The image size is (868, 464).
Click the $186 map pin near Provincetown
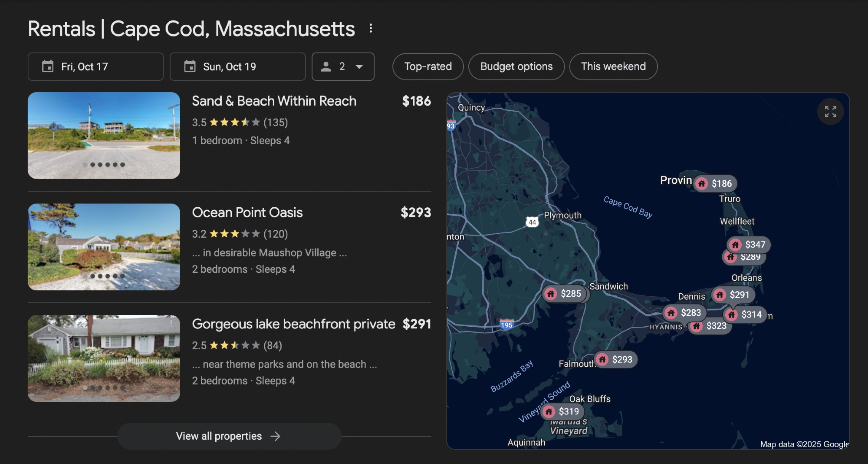[x=715, y=184]
